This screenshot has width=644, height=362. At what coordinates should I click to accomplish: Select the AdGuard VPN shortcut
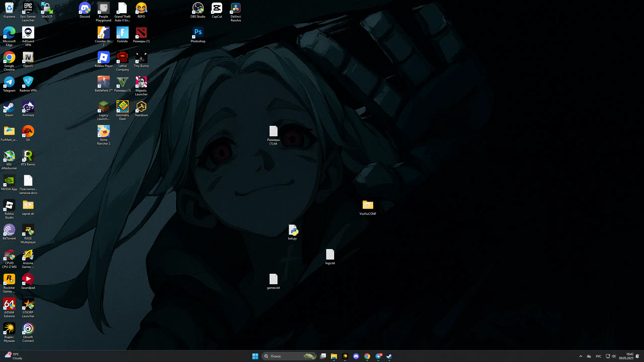[x=28, y=36]
